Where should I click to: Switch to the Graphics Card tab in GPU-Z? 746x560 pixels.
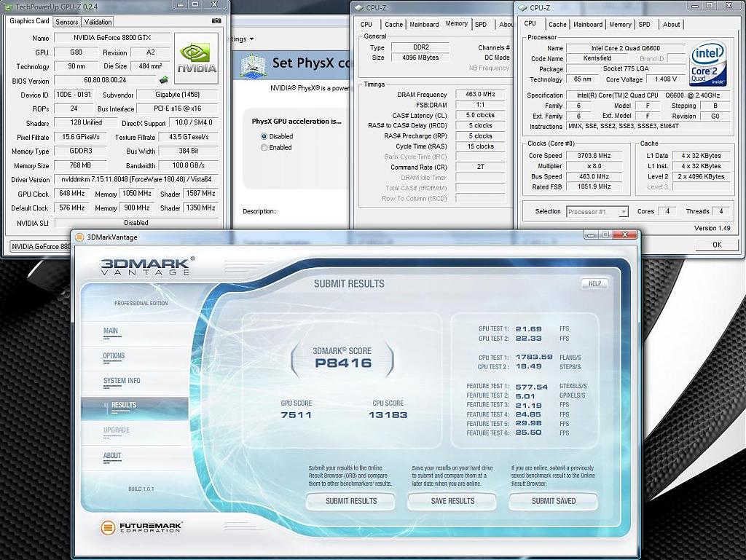[29, 21]
